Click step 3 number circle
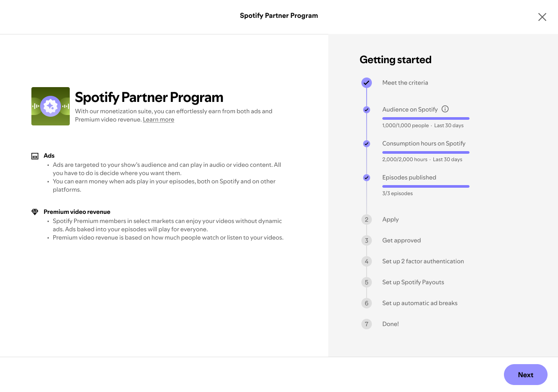Screen dimensions: 558x392 click(x=367, y=240)
